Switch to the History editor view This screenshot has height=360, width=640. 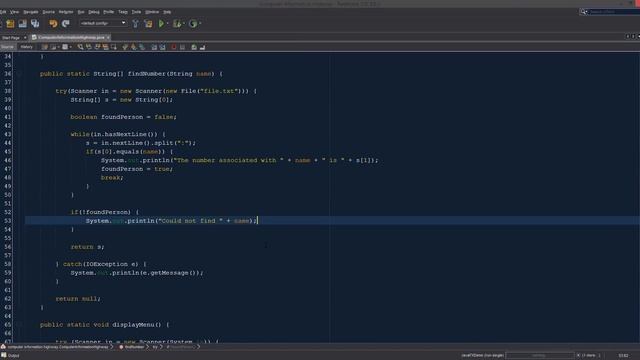pos(27,47)
